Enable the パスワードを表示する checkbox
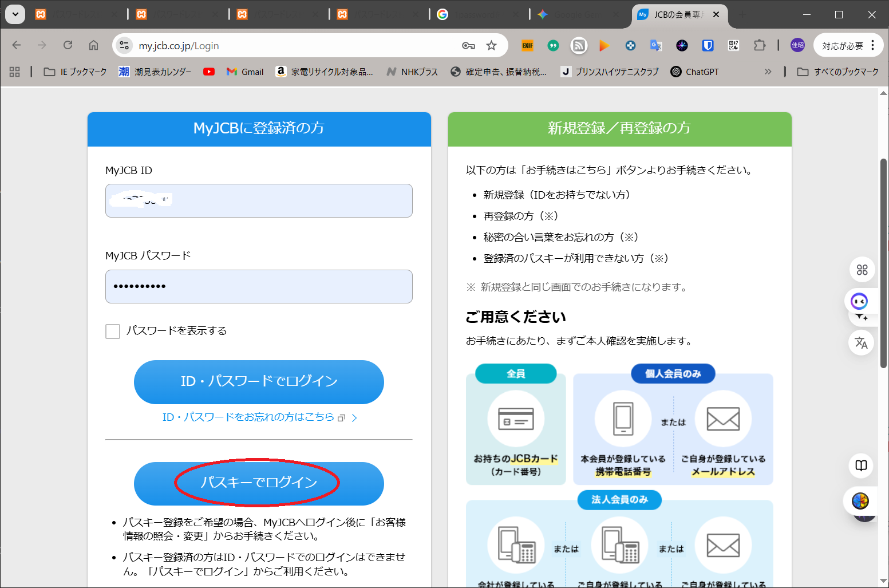 113,332
